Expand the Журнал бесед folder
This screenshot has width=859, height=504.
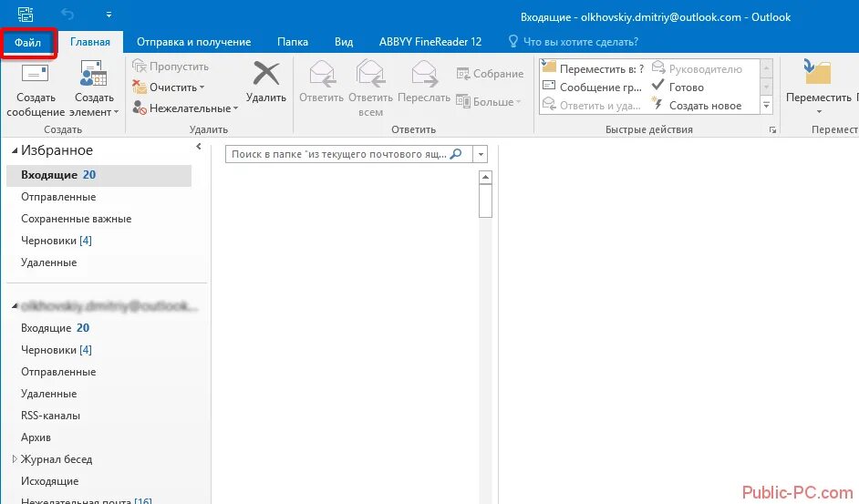[x=15, y=459]
